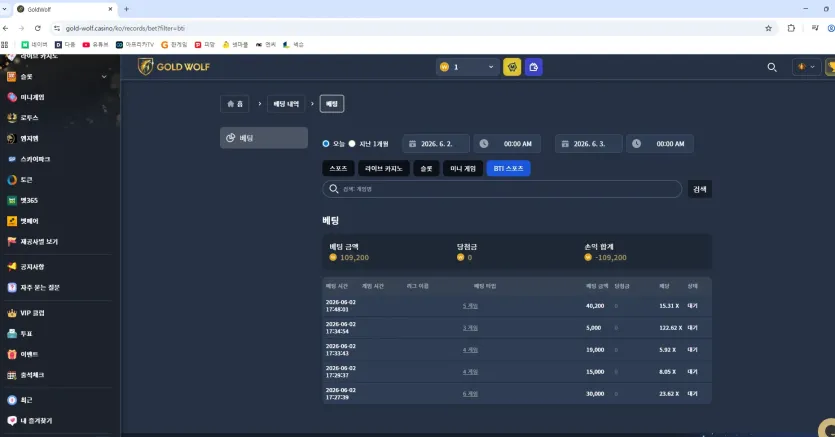
Task: Bookmark page with the star icon
Action: (x=768, y=28)
